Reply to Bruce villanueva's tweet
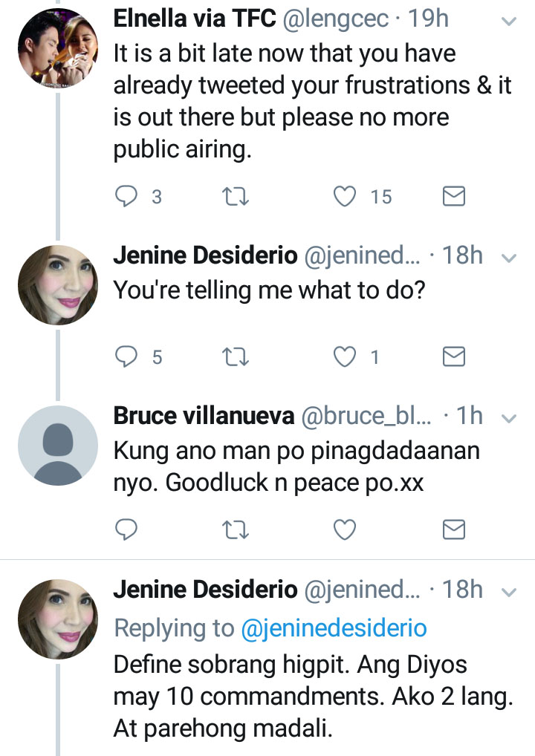The height and width of the screenshot is (756, 535). tap(128, 529)
